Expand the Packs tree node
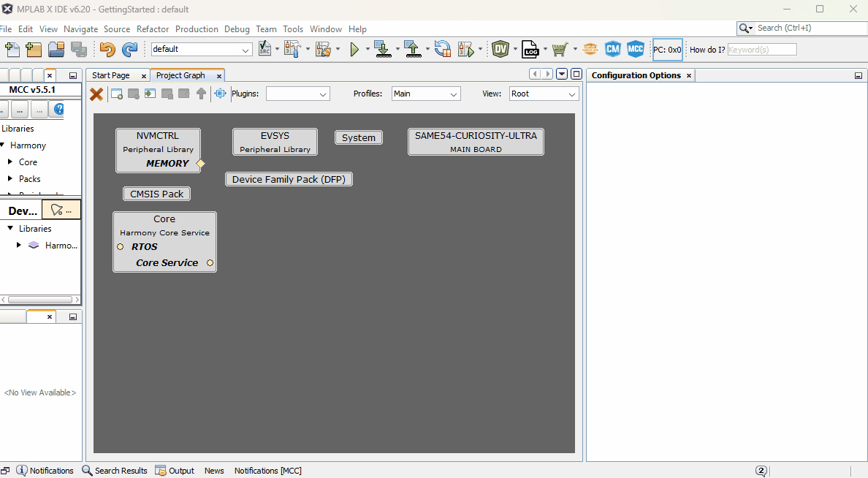The image size is (868, 478). (10, 178)
